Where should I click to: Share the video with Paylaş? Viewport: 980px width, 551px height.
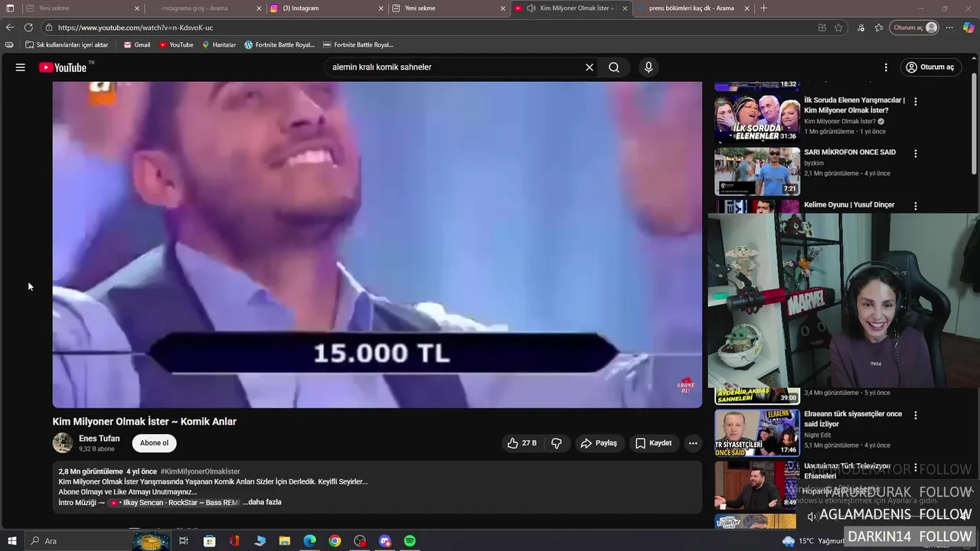pyautogui.click(x=599, y=443)
